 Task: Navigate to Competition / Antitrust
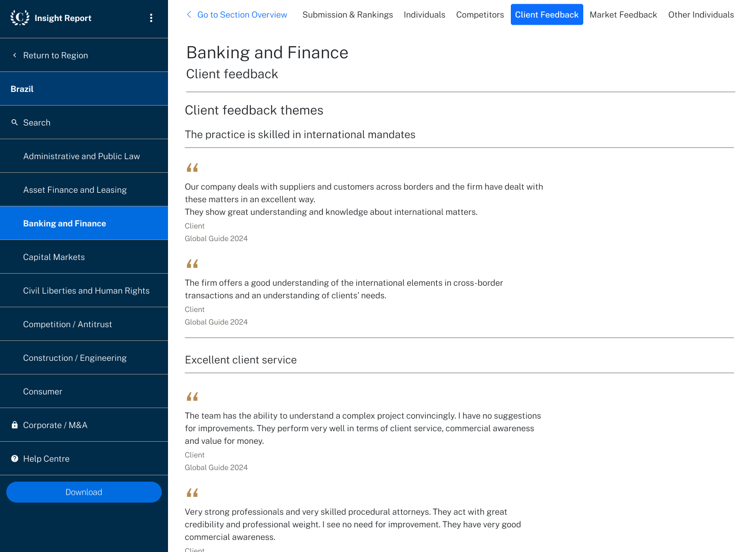pyautogui.click(x=68, y=324)
